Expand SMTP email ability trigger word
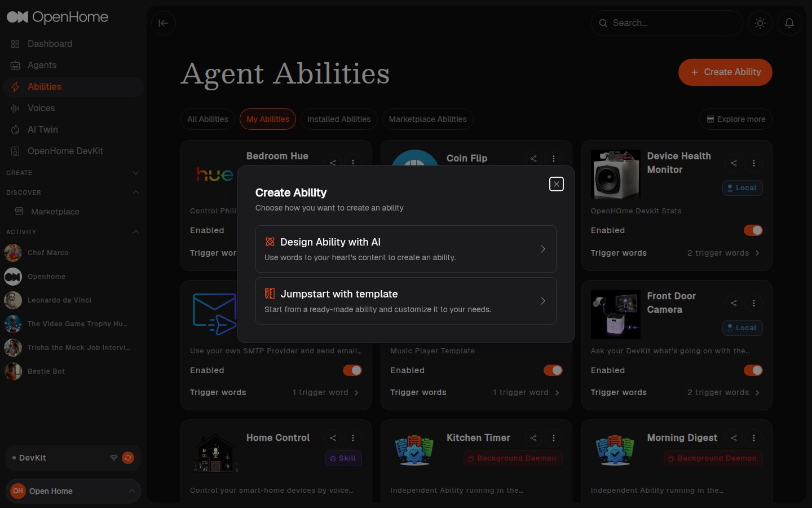The width and height of the screenshot is (812, 508). [326, 392]
